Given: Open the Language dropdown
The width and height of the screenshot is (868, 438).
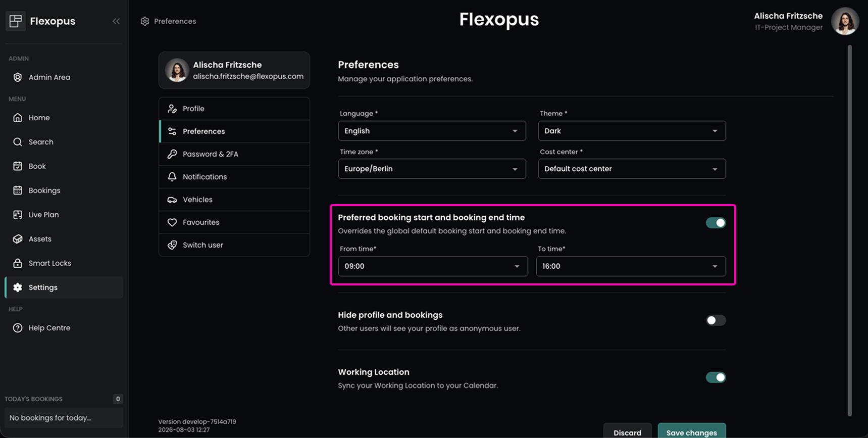Looking at the screenshot, I should tap(432, 131).
